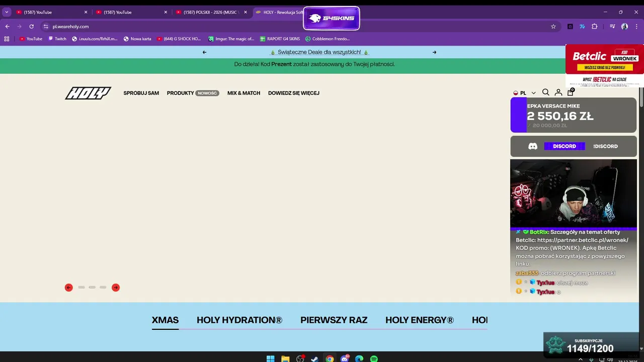
Task: Reload the page with the refresh icon
Action: pyautogui.click(x=32, y=26)
